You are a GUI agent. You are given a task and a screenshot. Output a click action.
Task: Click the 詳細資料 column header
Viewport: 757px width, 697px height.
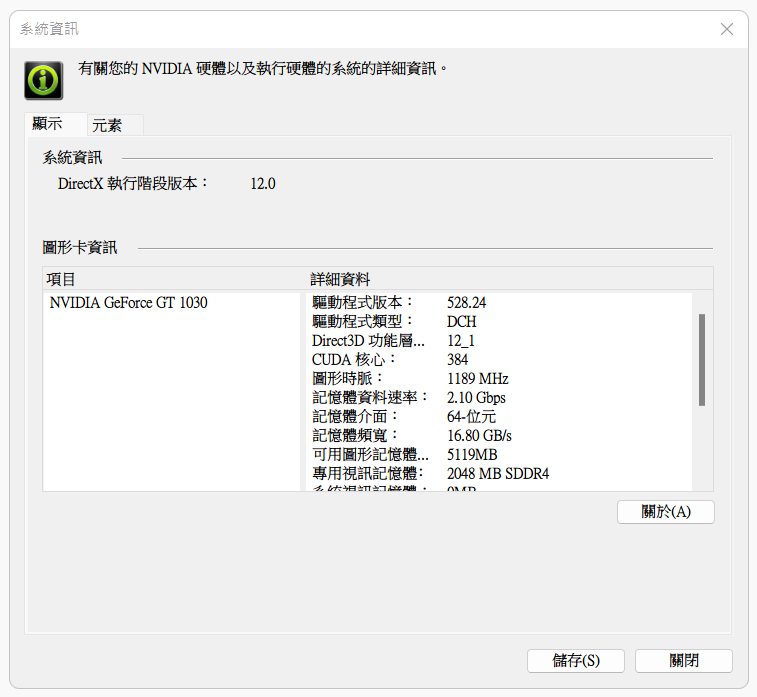(x=340, y=279)
